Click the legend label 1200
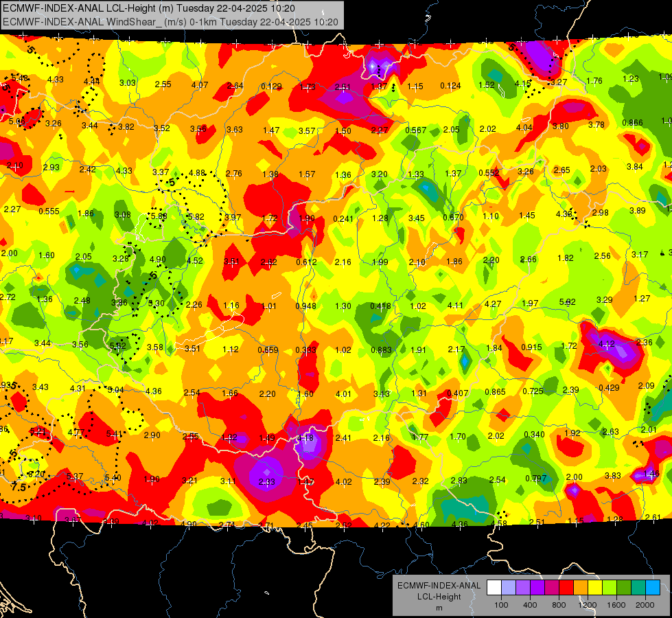The height and width of the screenshot is (618, 672). pos(587,605)
